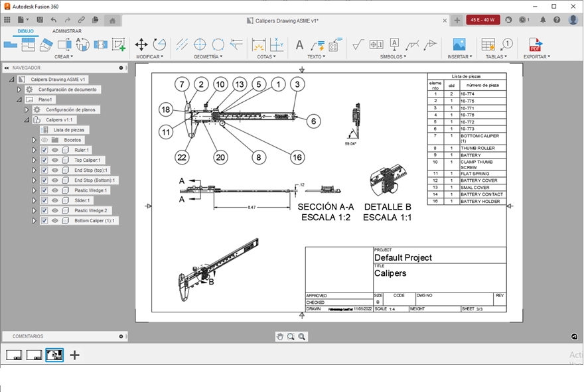This screenshot has height=392, width=584.
Task: Hide Plastic Wedge:2 with eye icon
Action: tap(54, 210)
